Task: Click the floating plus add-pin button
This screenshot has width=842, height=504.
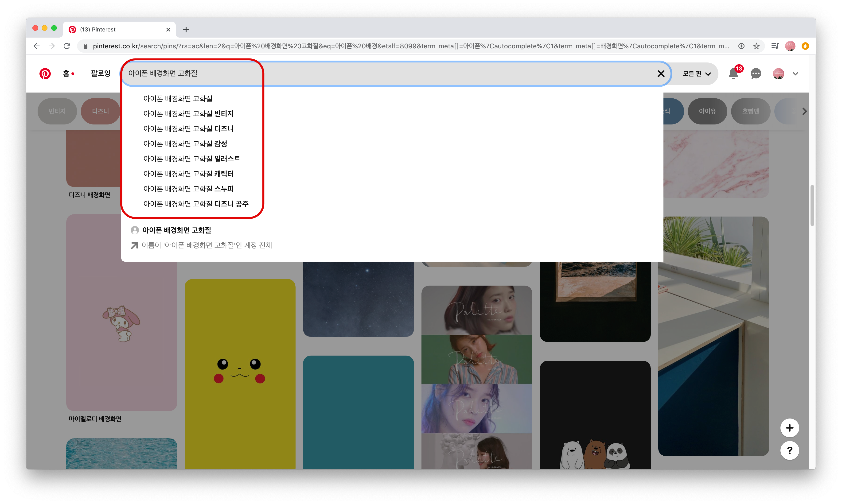Action: pyautogui.click(x=789, y=428)
